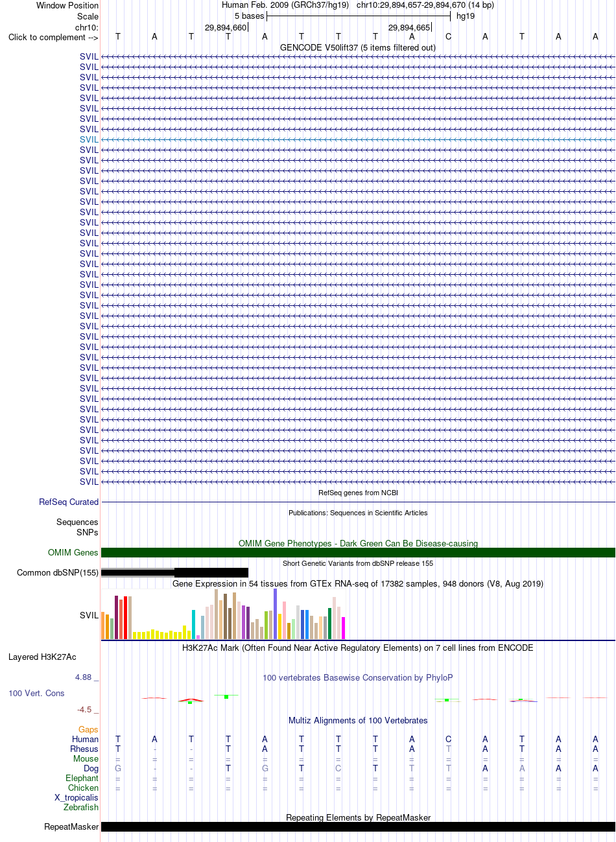The image size is (616, 842).
Task: Click the hg19 label next to the scale bar
Action: (466, 16)
